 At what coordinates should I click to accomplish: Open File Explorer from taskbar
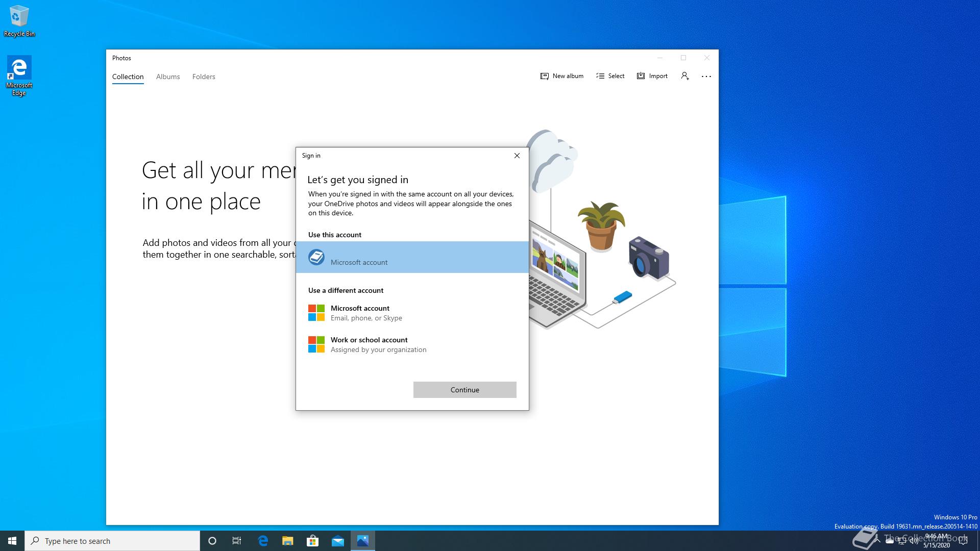[x=288, y=541]
